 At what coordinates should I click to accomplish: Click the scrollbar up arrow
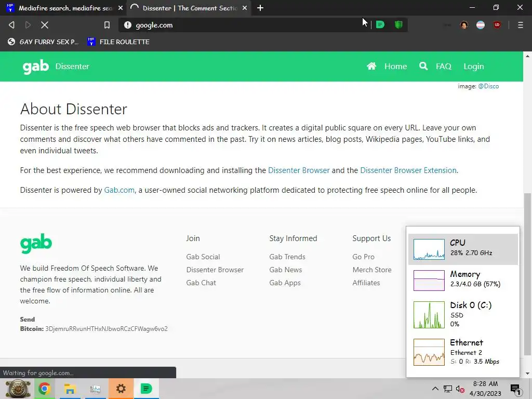pos(527,56)
